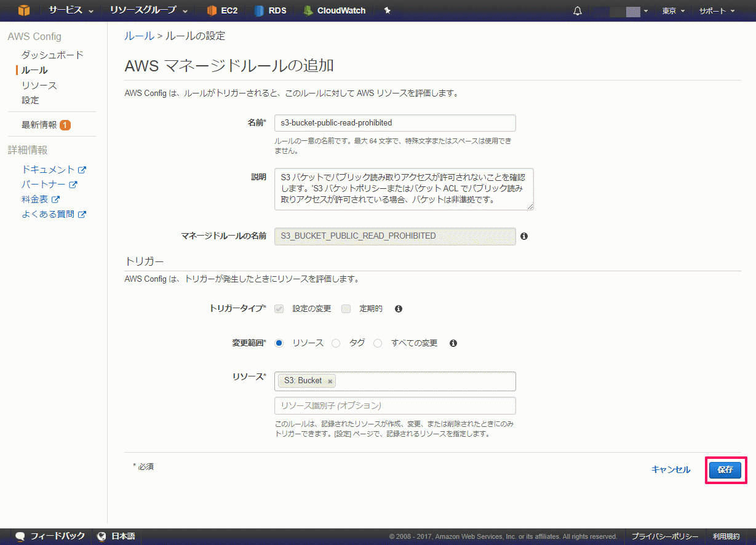This screenshot has width=756, height=545.
Task: Open 利用規約 in the footer
Action: coord(726,536)
